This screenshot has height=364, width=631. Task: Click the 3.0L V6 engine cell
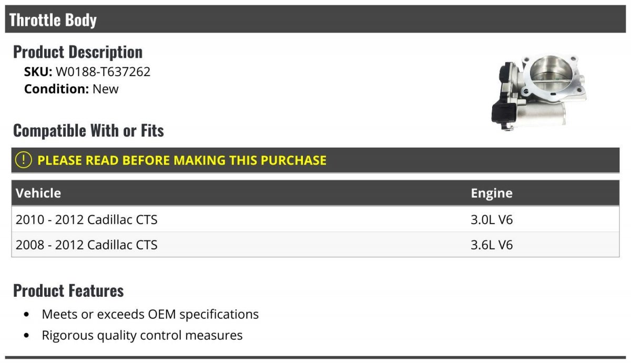coord(492,220)
